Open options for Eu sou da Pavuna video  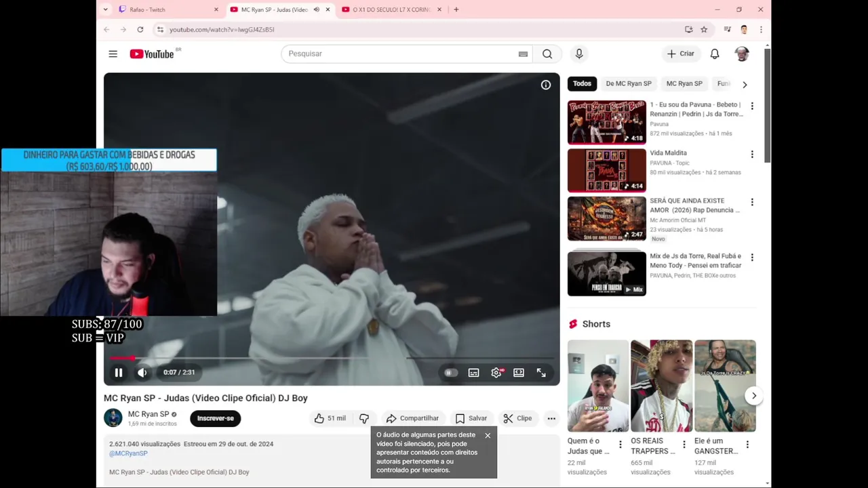[x=751, y=106]
